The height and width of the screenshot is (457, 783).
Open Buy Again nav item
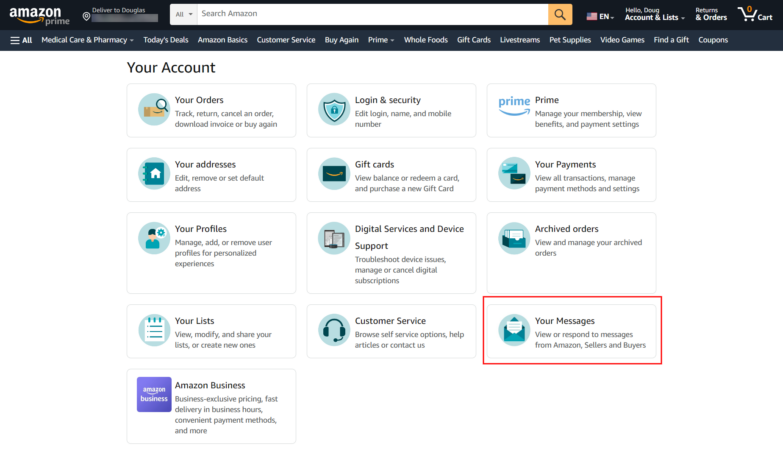342,40
